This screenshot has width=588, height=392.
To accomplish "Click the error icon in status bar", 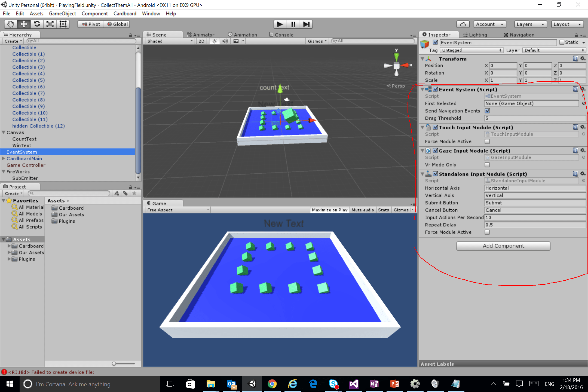I will pyautogui.click(x=4, y=372).
